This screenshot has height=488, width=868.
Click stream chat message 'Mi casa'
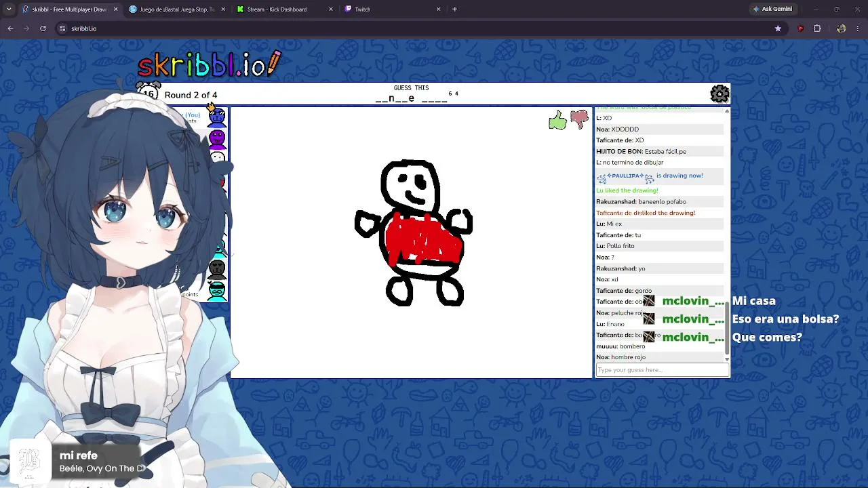click(753, 301)
